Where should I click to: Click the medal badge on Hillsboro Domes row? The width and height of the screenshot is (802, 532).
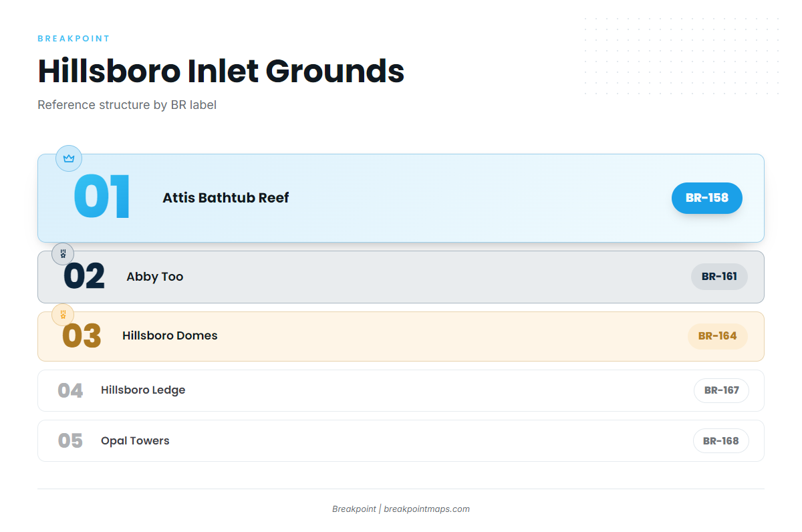[x=63, y=315]
